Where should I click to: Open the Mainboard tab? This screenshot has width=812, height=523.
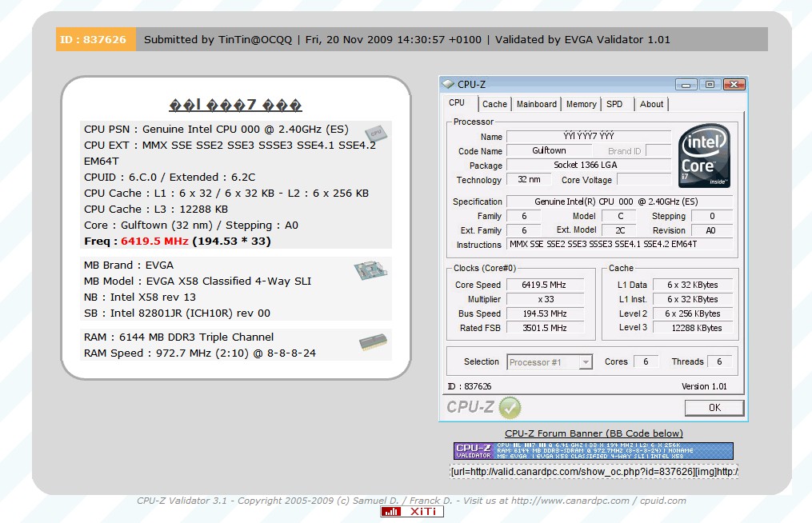tap(537, 104)
